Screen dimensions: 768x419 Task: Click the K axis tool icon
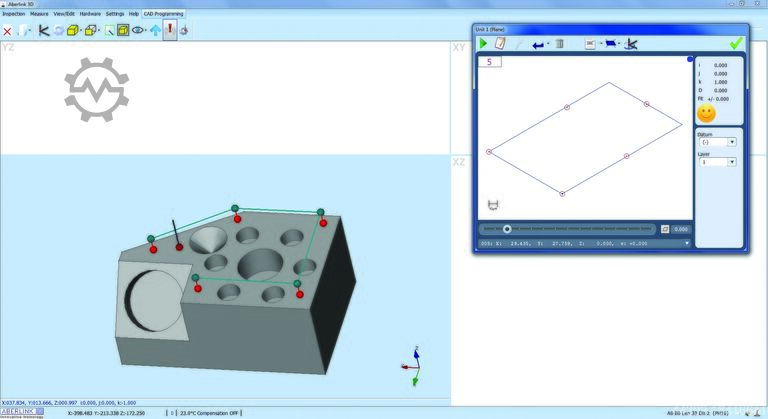(43, 31)
